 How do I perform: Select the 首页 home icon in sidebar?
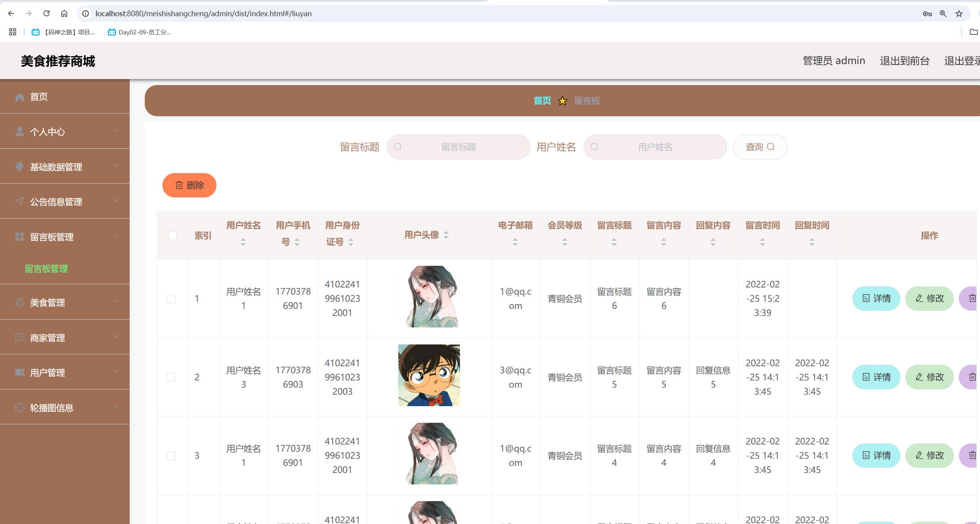tap(19, 96)
